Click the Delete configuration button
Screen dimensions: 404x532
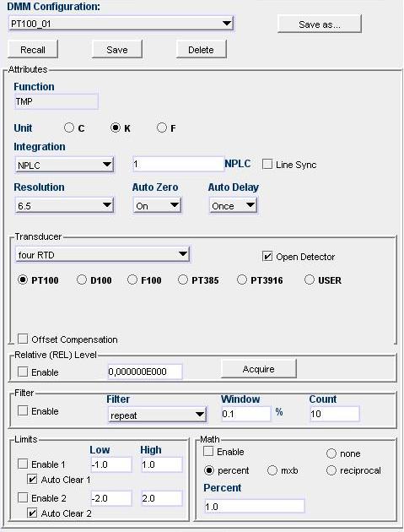[x=202, y=50]
